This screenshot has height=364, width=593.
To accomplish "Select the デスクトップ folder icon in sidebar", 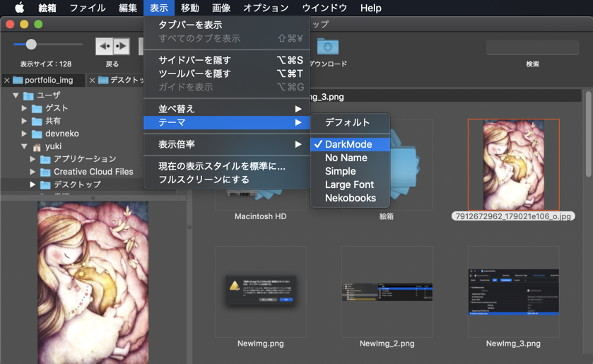I will pos(45,184).
